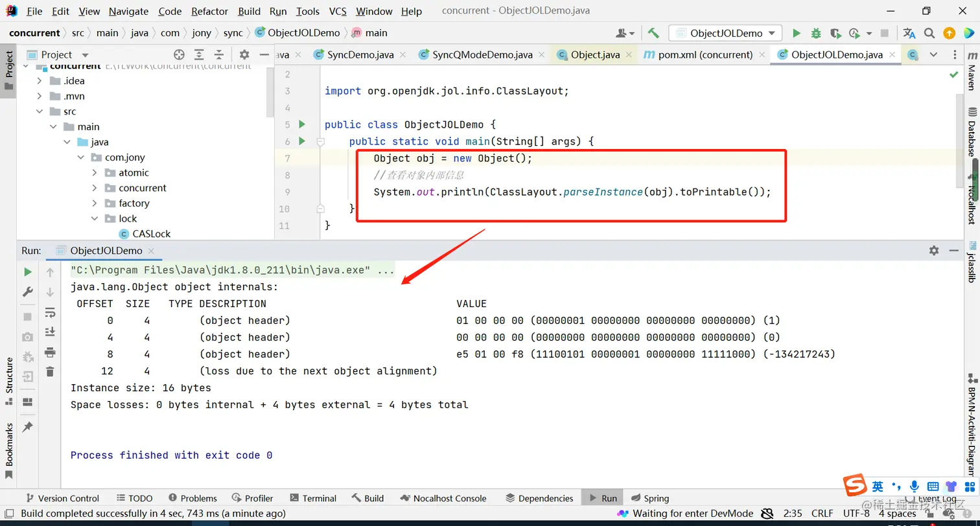The image size is (980, 526).
Task: Toggle Sogou input language 英 indicator
Action: pyautogui.click(x=878, y=486)
